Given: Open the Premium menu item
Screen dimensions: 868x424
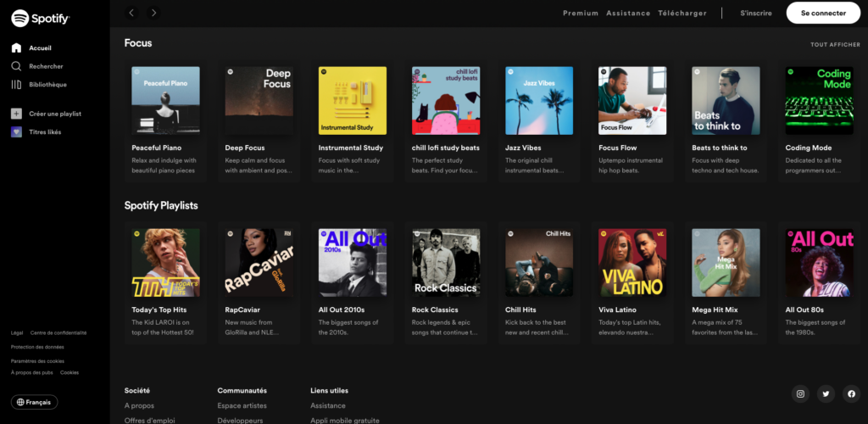Looking at the screenshot, I should [x=581, y=14].
